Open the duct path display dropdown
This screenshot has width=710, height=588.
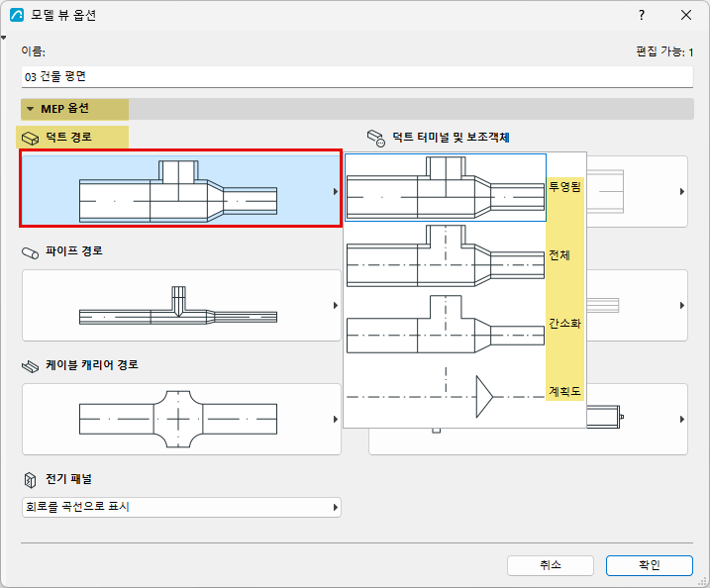336,191
